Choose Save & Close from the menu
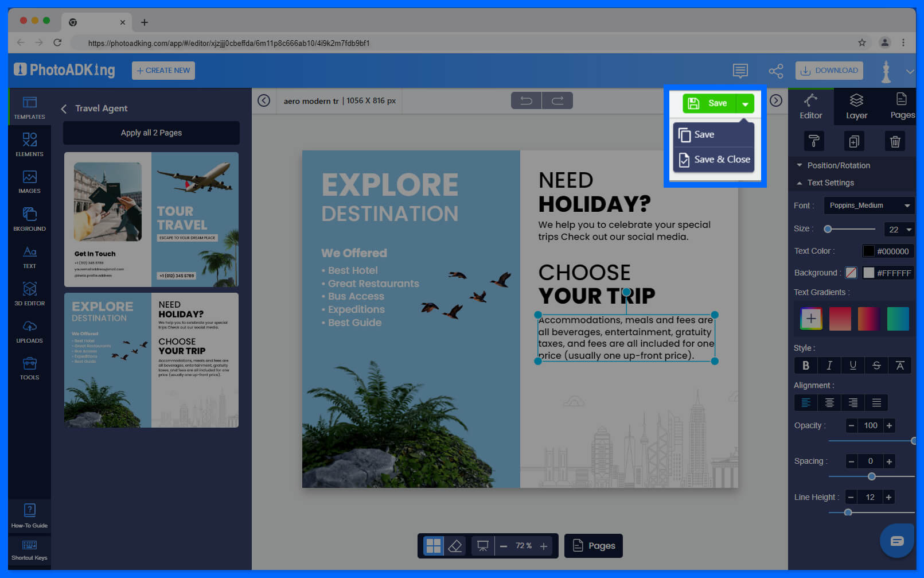924x578 pixels. pyautogui.click(x=714, y=160)
